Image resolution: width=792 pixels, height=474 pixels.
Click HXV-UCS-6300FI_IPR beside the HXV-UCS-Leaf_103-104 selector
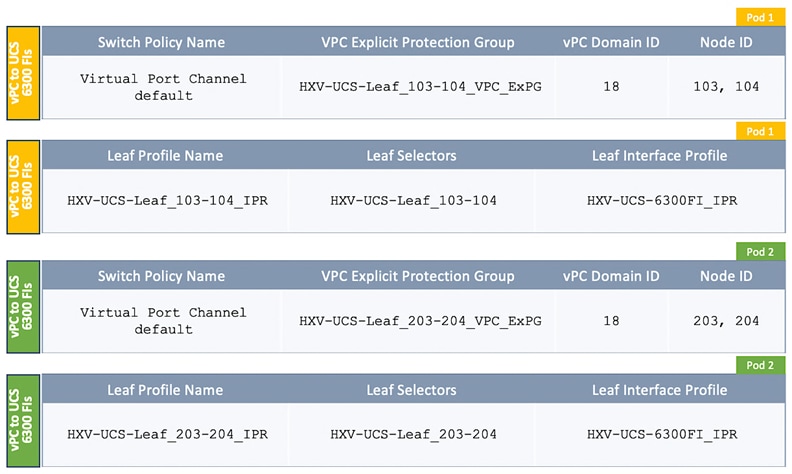[661, 201]
